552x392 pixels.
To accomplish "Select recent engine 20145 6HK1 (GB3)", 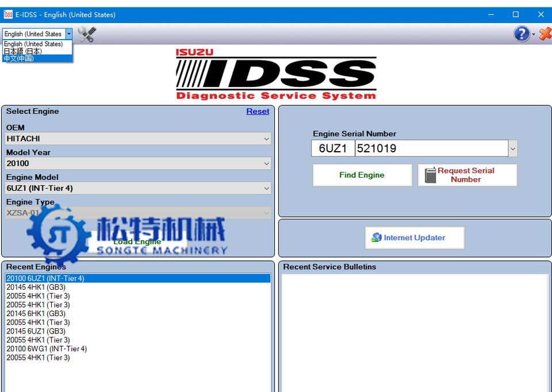I will pyautogui.click(x=138, y=313).
